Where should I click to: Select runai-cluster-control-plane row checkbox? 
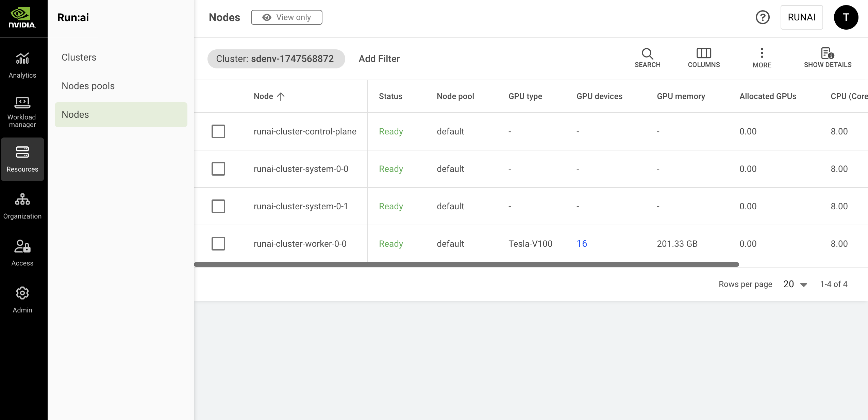click(x=218, y=131)
